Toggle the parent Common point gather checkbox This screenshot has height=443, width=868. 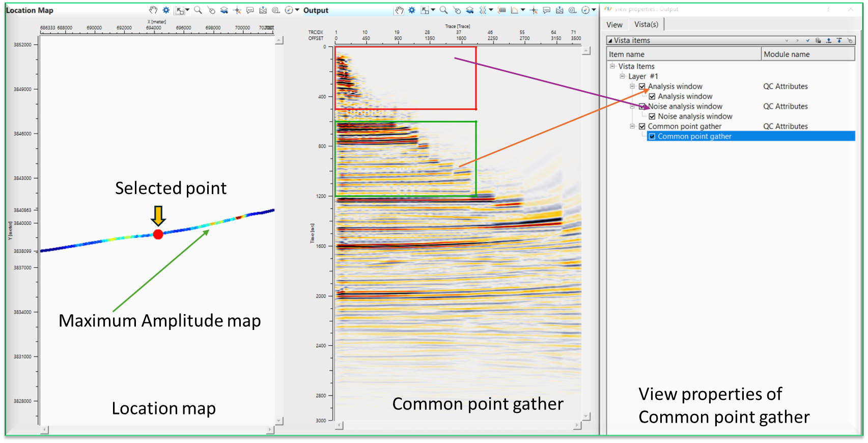pos(642,126)
